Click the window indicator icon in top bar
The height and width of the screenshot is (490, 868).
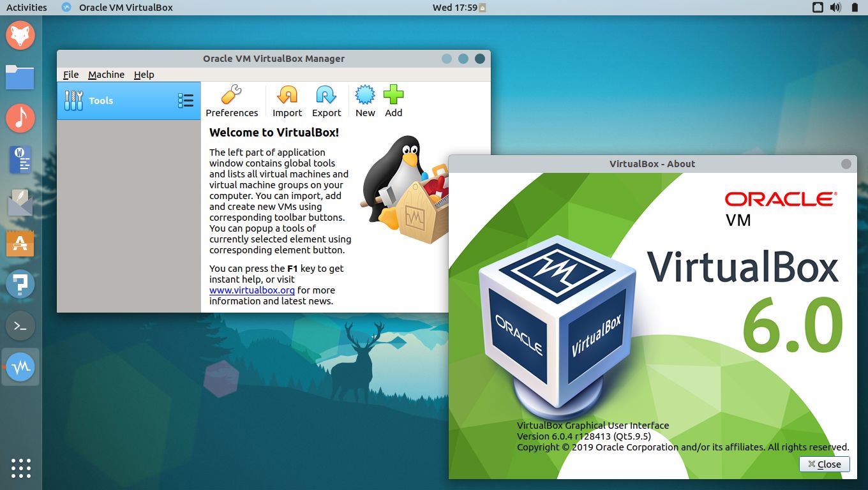pyautogui.click(x=818, y=8)
